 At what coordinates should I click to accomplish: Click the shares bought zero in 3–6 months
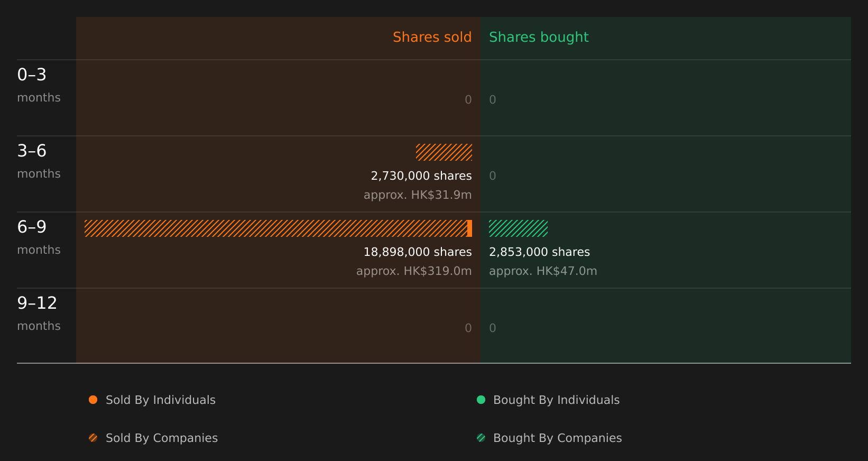pyautogui.click(x=493, y=176)
